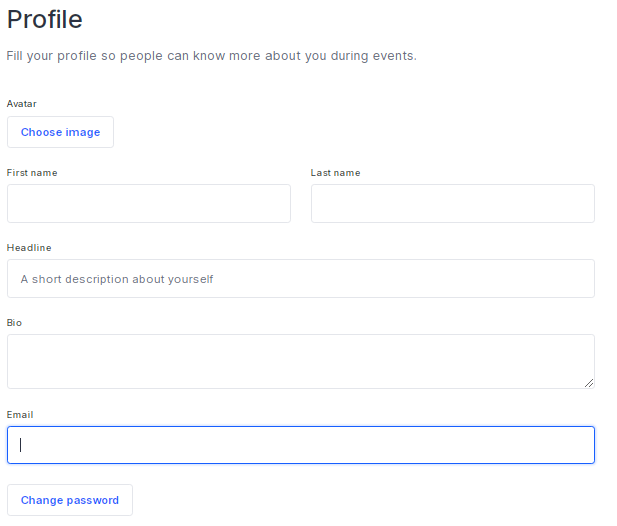Click the Profile page heading
Viewport: 617px width, 526px height.
click(45, 19)
